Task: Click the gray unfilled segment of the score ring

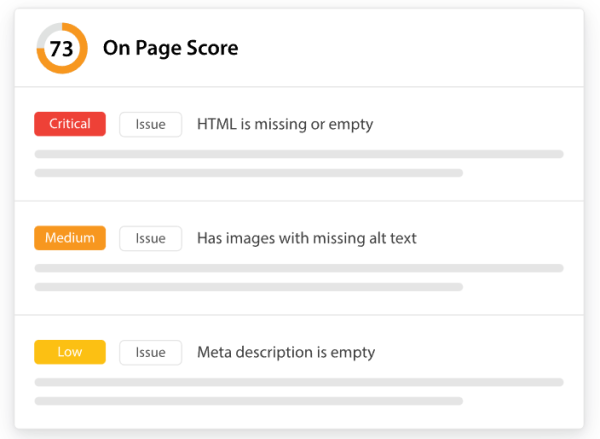Action: pyautogui.click(x=47, y=30)
